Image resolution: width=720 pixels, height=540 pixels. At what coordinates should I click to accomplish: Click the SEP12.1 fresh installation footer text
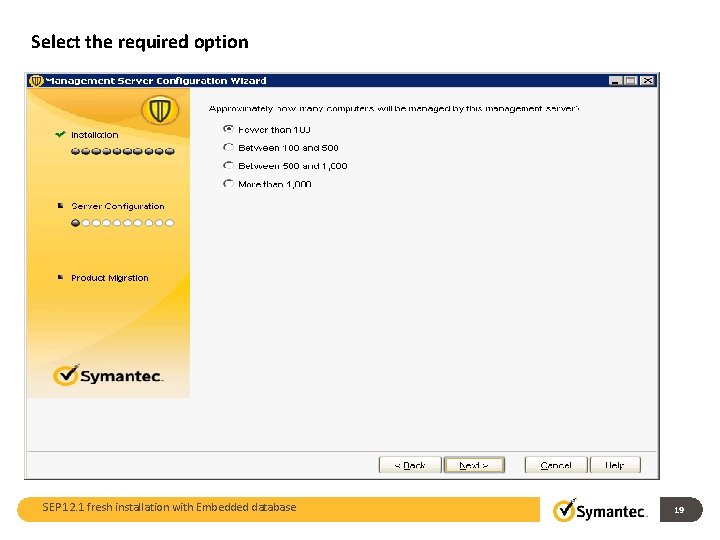click(169, 507)
